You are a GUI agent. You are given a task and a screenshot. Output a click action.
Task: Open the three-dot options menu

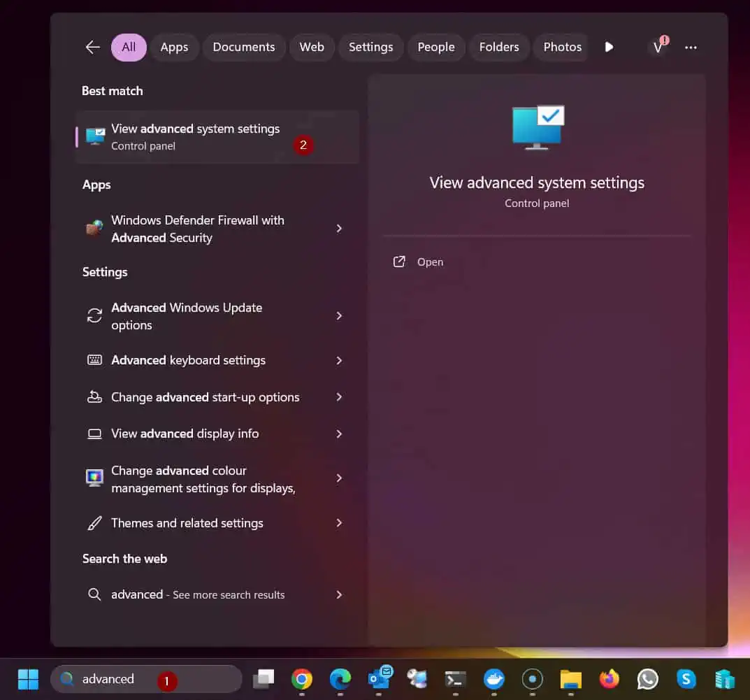(x=690, y=48)
